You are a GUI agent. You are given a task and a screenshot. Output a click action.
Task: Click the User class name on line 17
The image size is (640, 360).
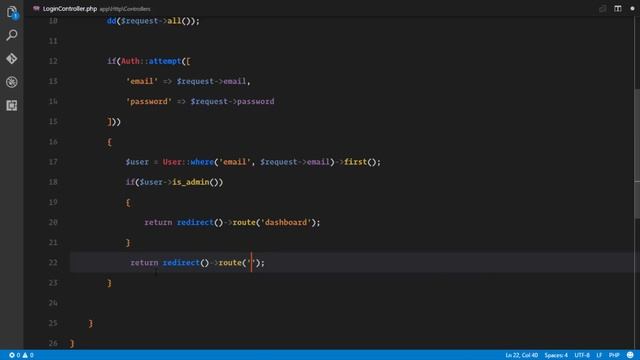172,162
